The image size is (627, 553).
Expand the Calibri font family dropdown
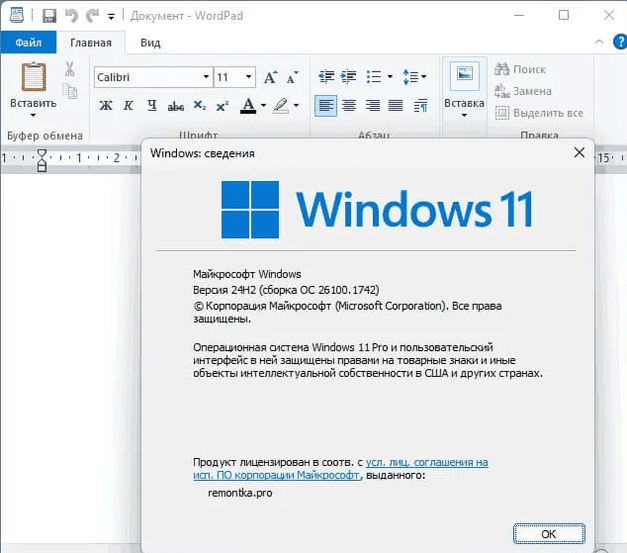point(206,77)
